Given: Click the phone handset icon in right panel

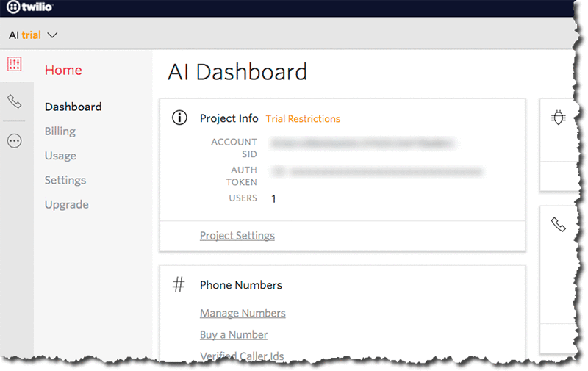Looking at the screenshot, I should (x=559, y=225).
